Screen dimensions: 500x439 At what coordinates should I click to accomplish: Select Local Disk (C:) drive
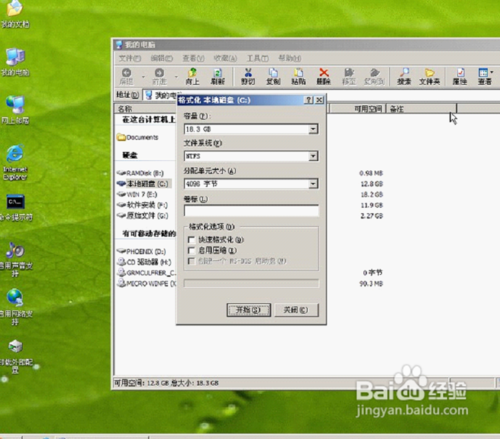coord(143,184)
